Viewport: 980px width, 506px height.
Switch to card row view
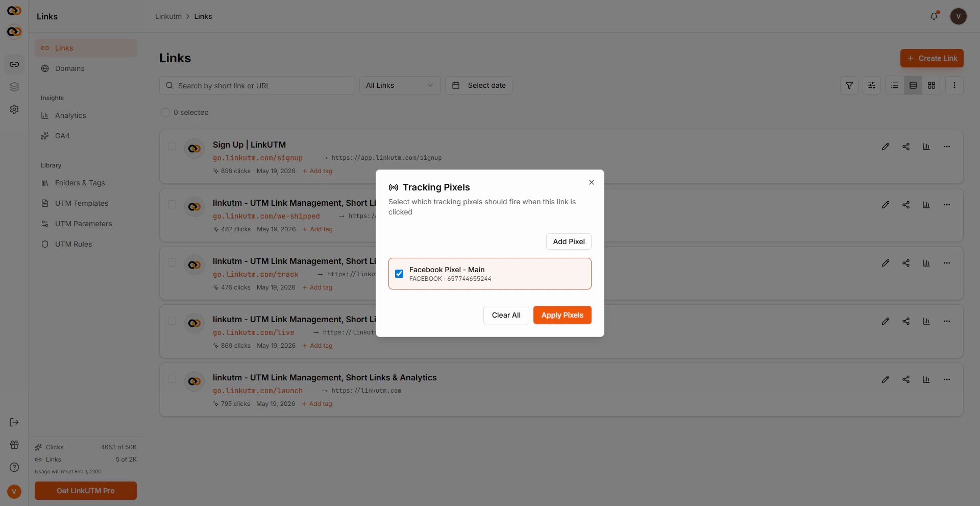913,85
